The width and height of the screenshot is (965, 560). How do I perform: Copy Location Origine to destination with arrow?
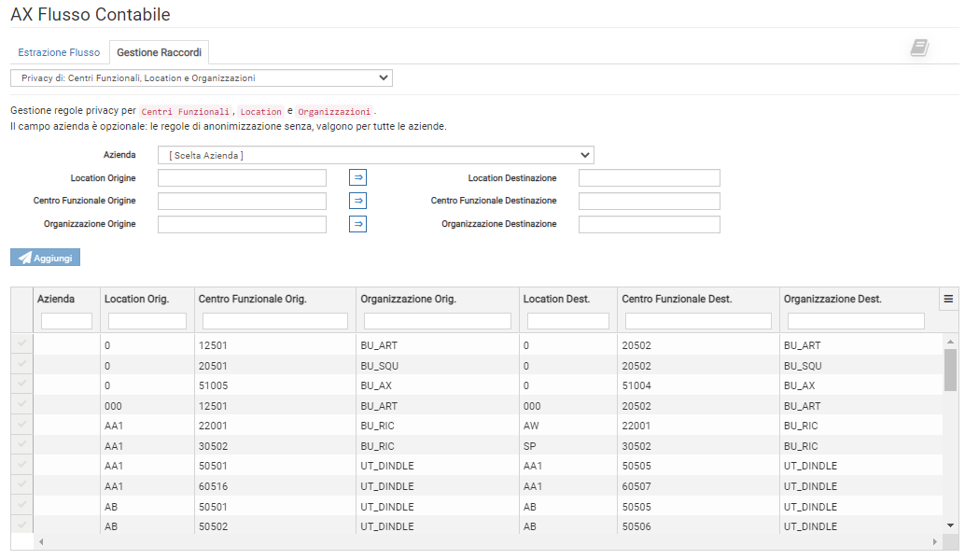(358, 177)
